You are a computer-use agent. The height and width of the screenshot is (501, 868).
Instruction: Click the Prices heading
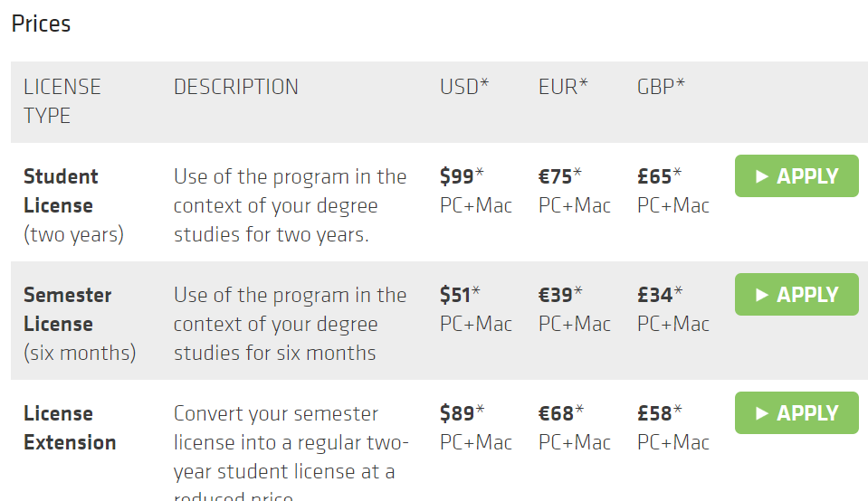(x=41, y=24)
